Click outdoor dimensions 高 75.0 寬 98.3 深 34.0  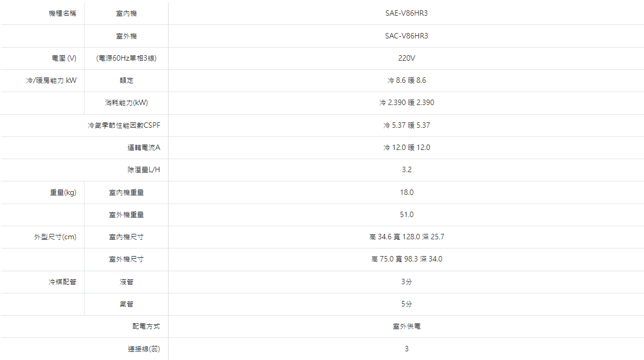(406, 259)
